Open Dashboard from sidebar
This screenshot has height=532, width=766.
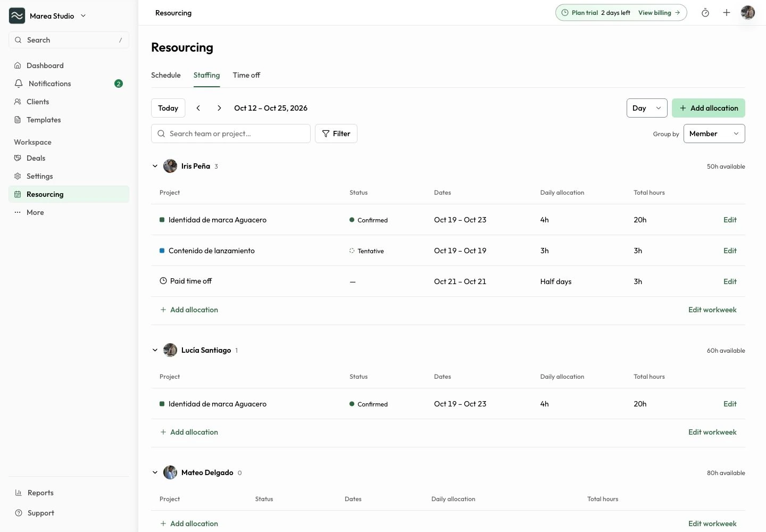click(69, 65)
